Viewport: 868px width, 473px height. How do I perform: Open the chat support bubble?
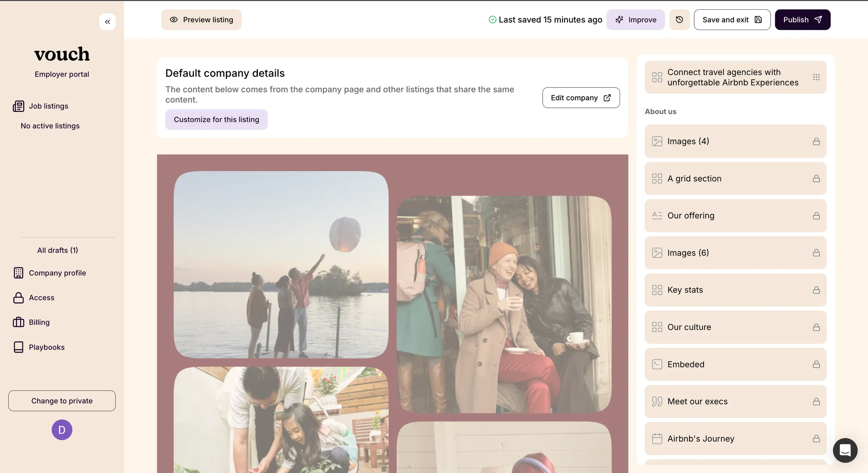click(x=845, y=451)
